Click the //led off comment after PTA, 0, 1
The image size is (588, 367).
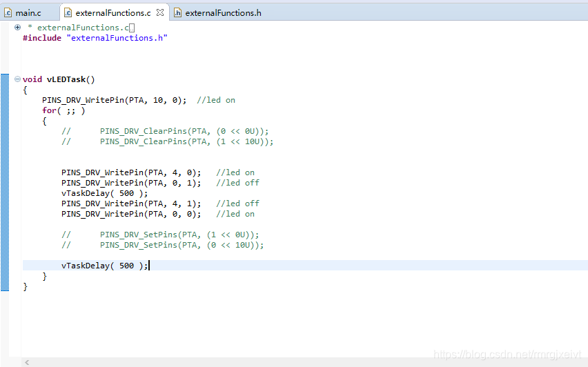(237, 183)
